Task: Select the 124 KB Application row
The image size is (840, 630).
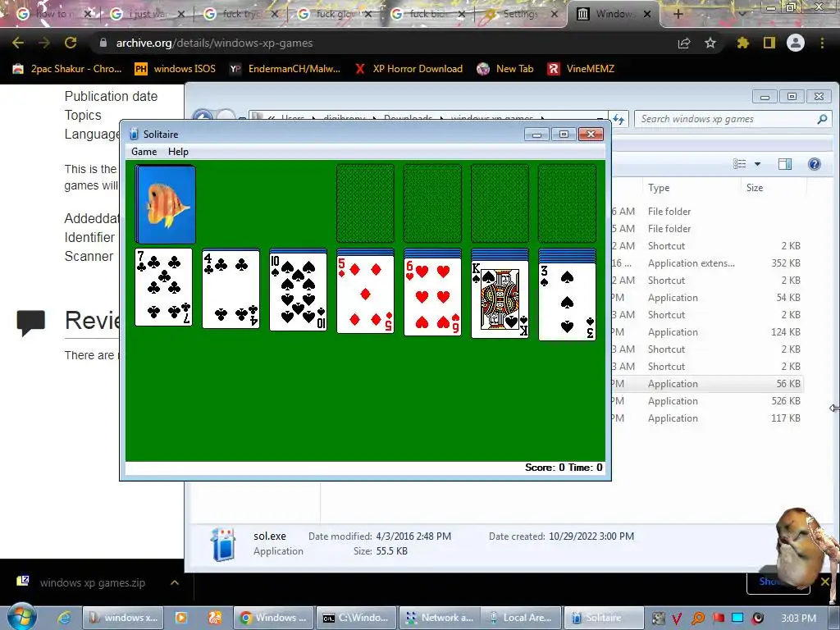Action: 707,332
